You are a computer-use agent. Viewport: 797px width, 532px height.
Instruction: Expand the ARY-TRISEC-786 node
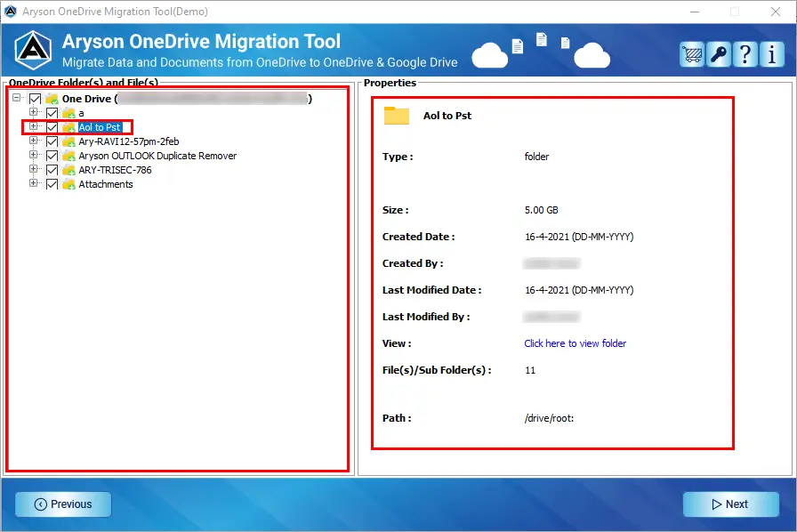tap(34, 168)
